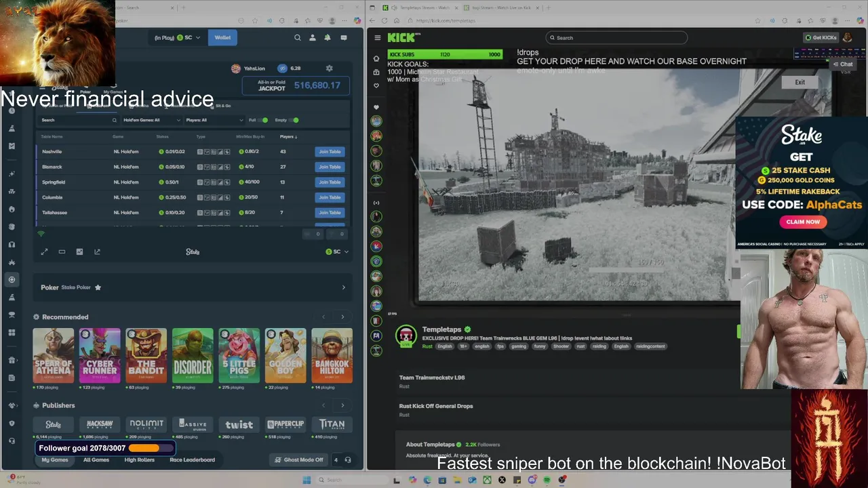Open the Kick hamburger menu
This screenshot has width=868, height=488.
tap(378, 38)
